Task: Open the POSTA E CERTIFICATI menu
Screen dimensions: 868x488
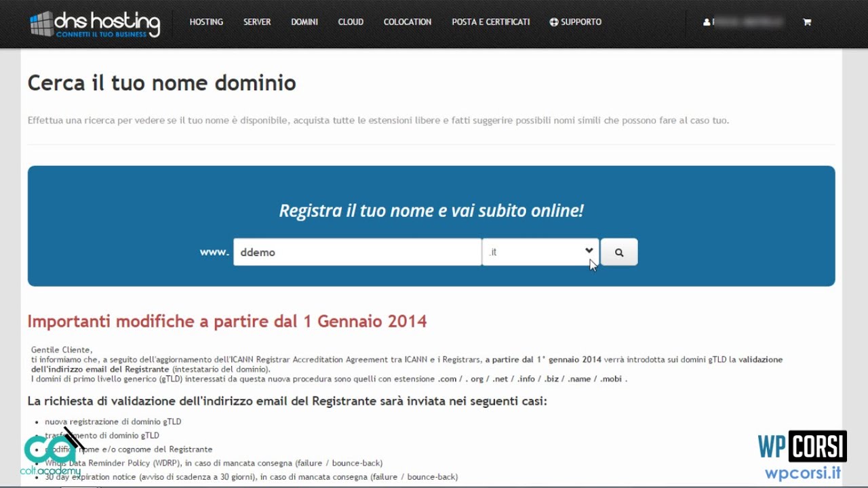Action: pos(491,22)
